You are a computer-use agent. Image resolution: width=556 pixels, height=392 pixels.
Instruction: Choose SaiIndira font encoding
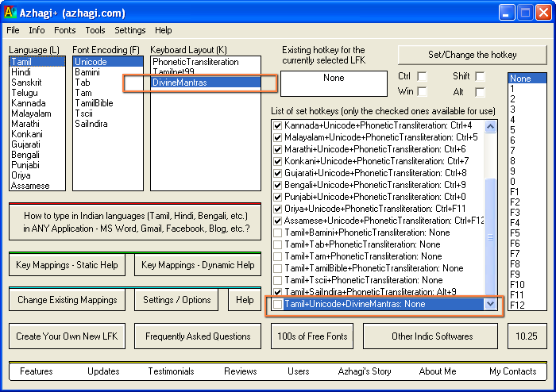(108, 124)
